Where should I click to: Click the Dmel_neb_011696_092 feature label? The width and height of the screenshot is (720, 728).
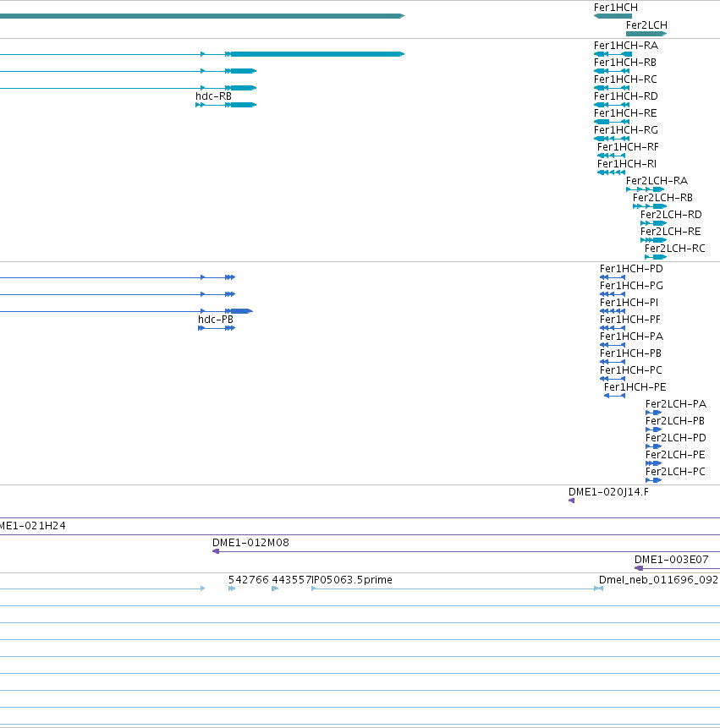click(659, 580)
